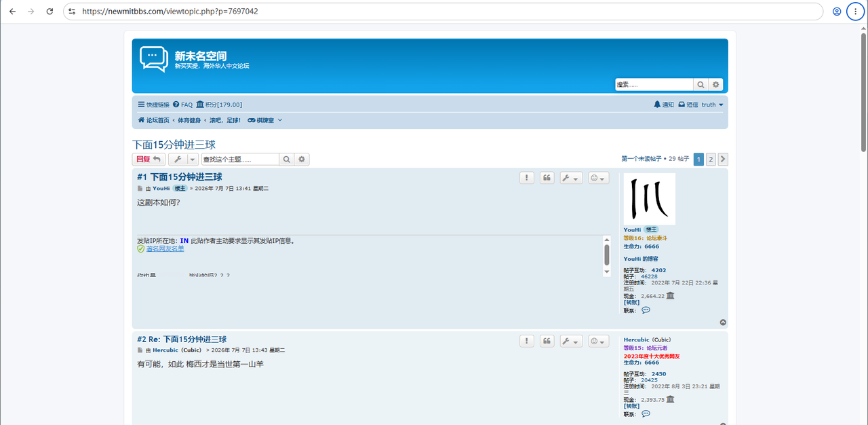Open post title #2 Re: 下面15分钟进三球

tap(182, 339)
